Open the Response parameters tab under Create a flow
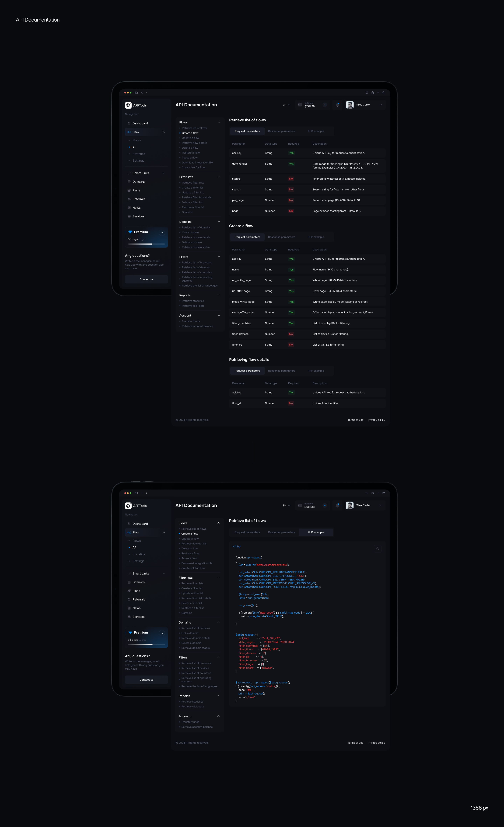The image size is (504, 827). pos(282,237)
